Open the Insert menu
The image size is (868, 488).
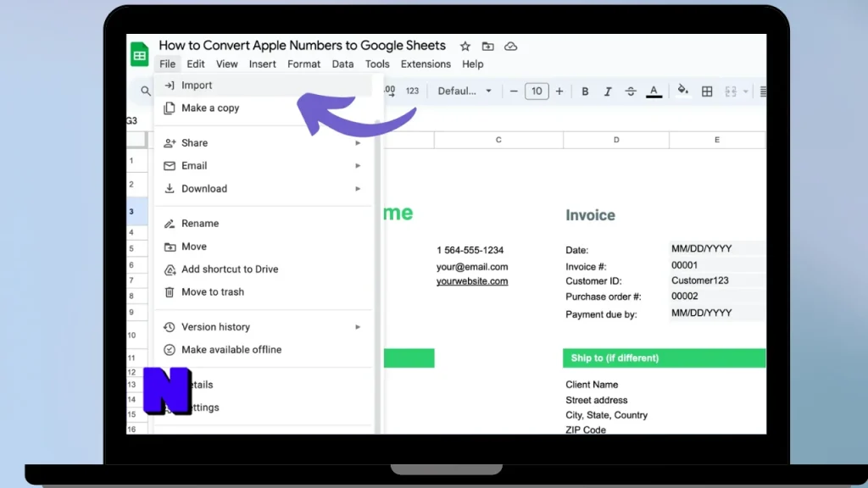[x=263, y=64]
